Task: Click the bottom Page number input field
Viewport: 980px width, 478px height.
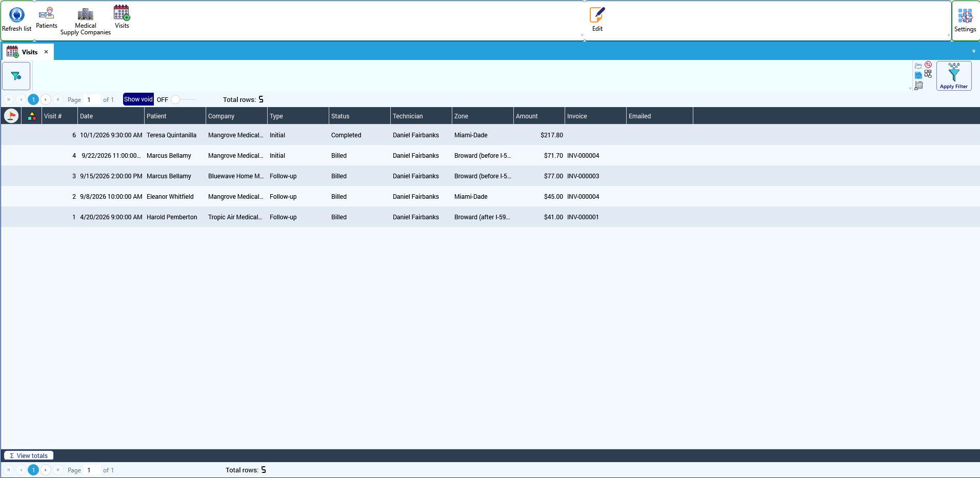Action: coord(92,470)
